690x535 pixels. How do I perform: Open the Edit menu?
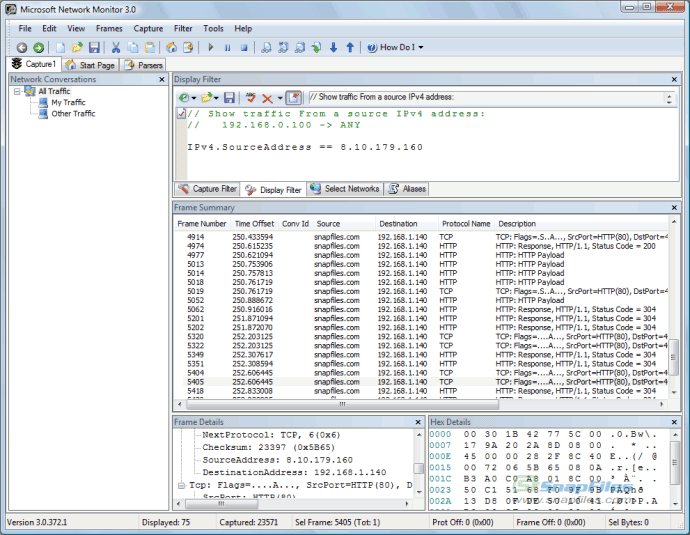pos(49,29)
